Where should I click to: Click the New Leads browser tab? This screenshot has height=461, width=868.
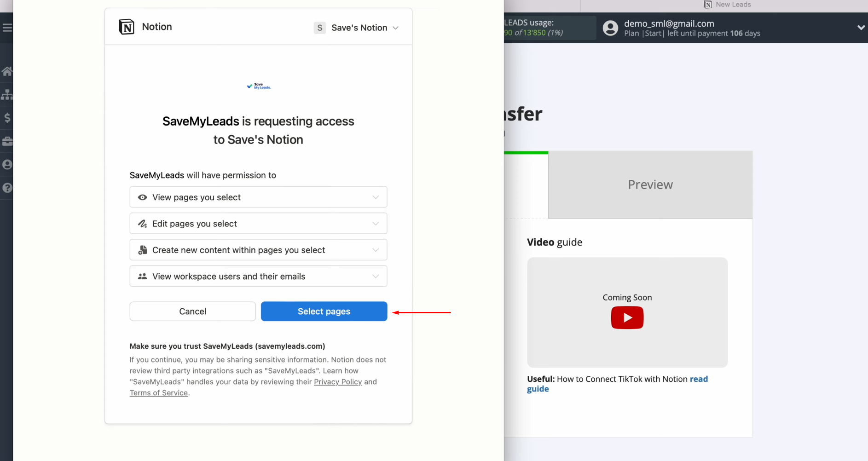727,5
